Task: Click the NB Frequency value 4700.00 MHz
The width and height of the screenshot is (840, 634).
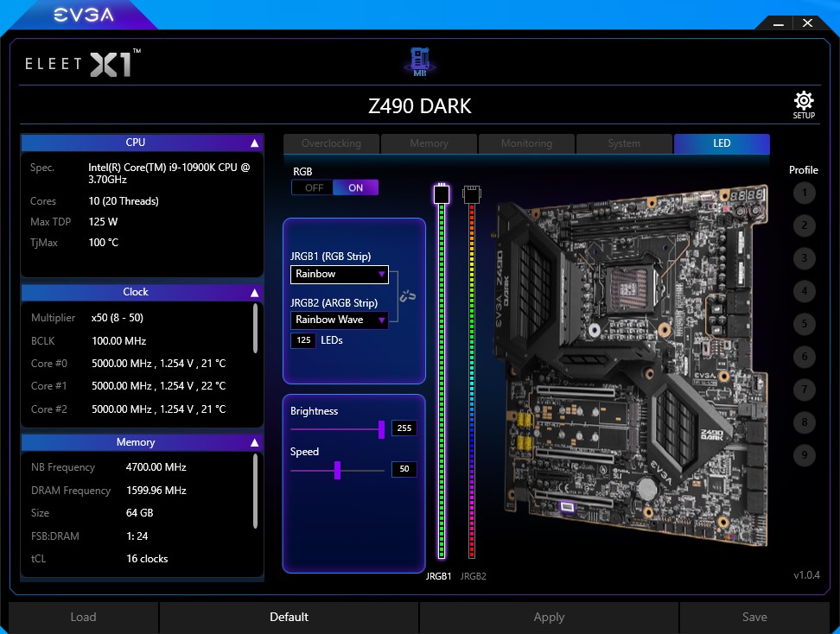Action: click(156, 467)
